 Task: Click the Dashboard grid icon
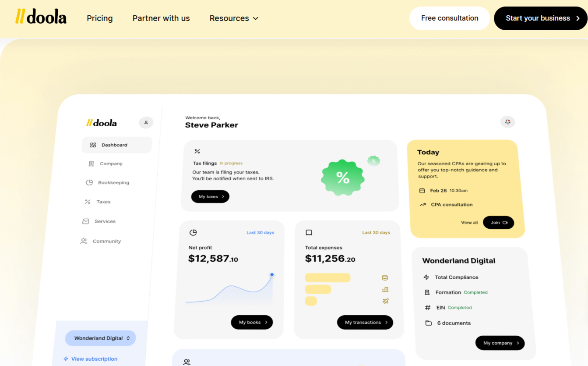click(x=93, y=145)
